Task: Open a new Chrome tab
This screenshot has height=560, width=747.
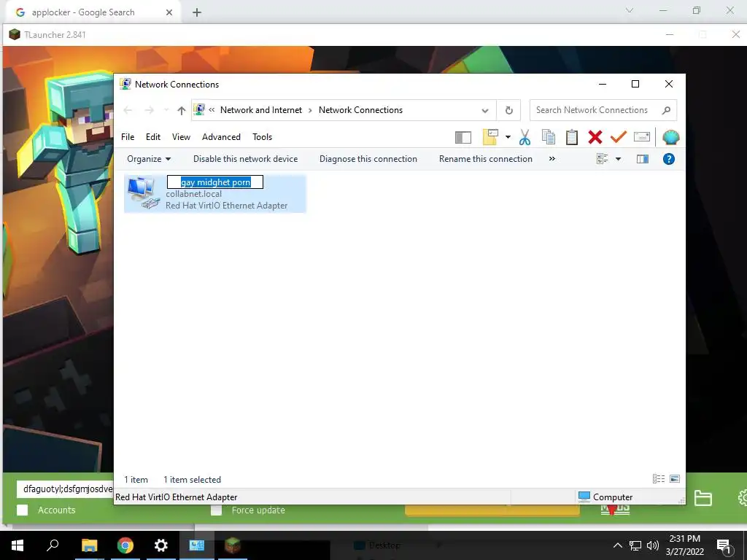Action: coord(197,12)
